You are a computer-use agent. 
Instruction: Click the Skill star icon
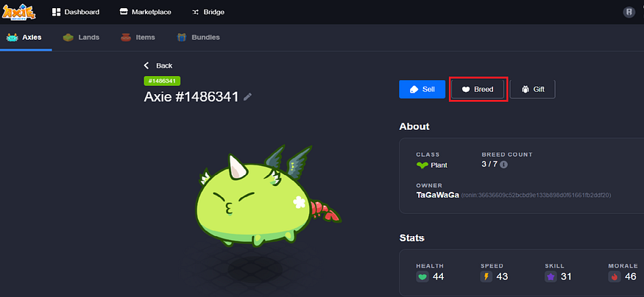pyautogui.click(x=551, y=277)
